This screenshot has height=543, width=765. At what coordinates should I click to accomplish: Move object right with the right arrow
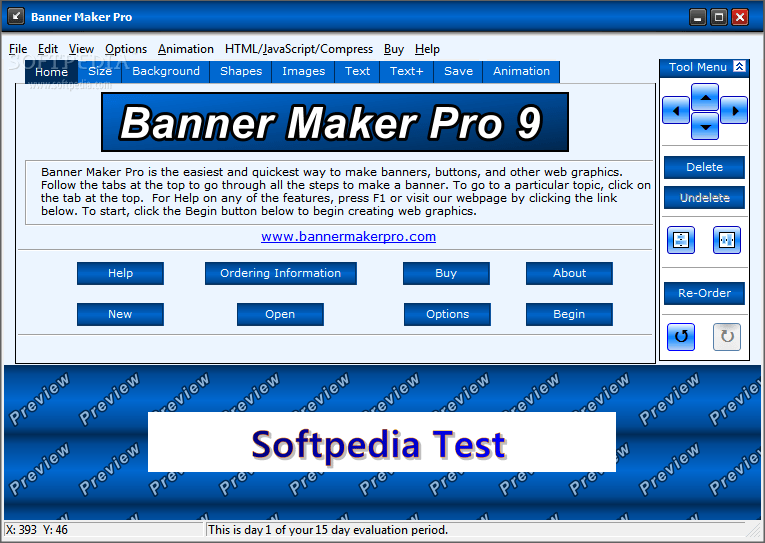(734, 110)
